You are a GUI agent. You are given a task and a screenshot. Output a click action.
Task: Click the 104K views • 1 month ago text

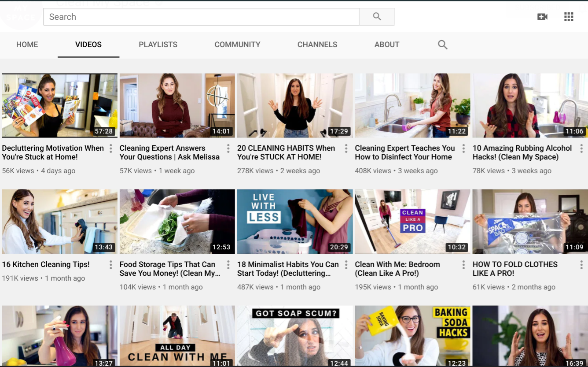pos(161,287)
